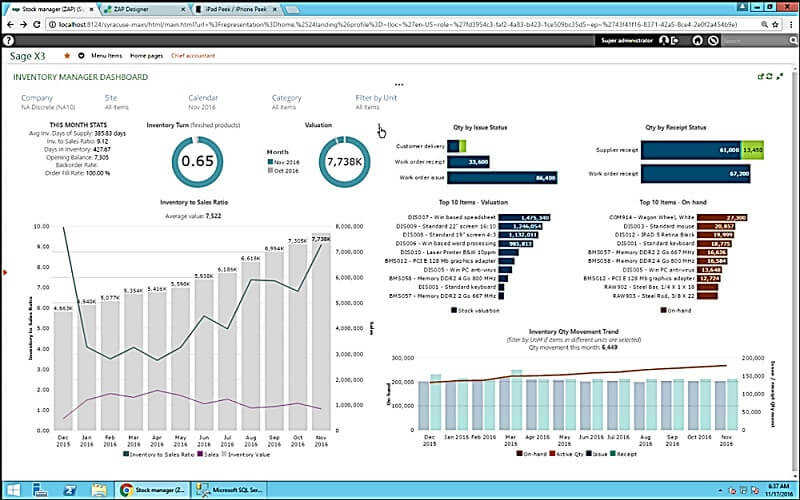Open the Home pages link
800x500 pixels.
(x=147, y=56)
